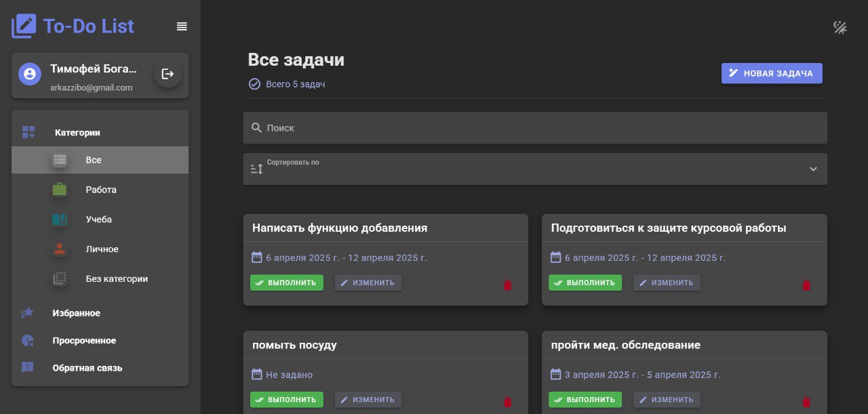Click the "Поиск" search field

click(x=535, y=127)
